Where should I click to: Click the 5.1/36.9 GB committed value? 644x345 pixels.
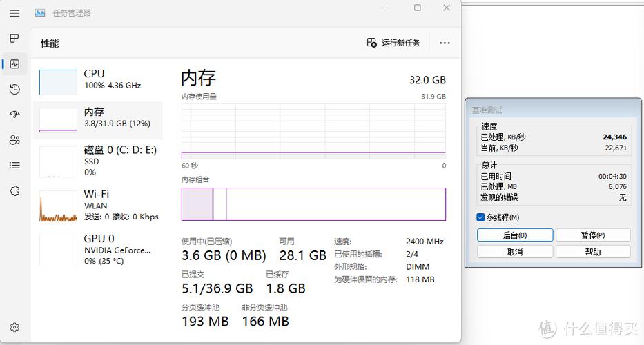click(x=217, y=288)
